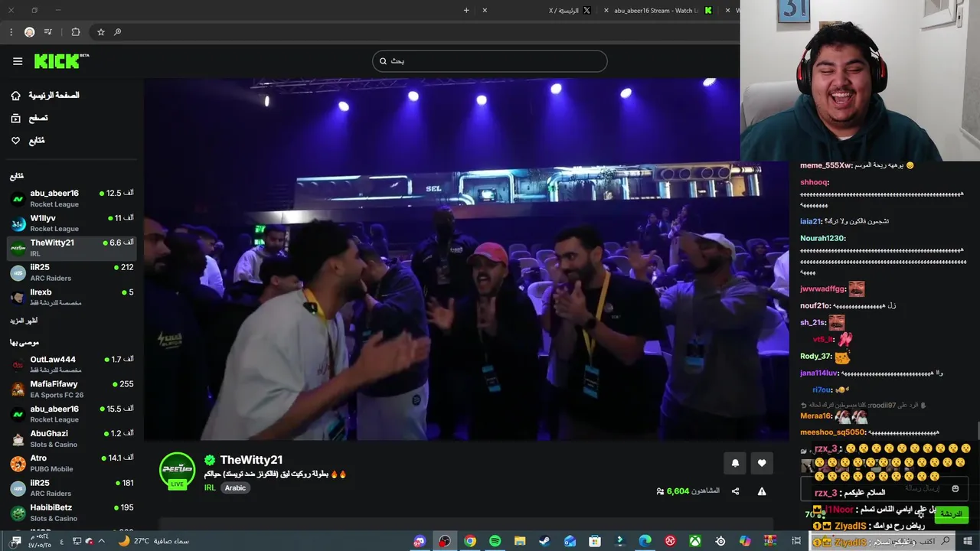This screenshot has height=551, width=980.
Task: Open browser profile avatar
Action: (29, 32)
